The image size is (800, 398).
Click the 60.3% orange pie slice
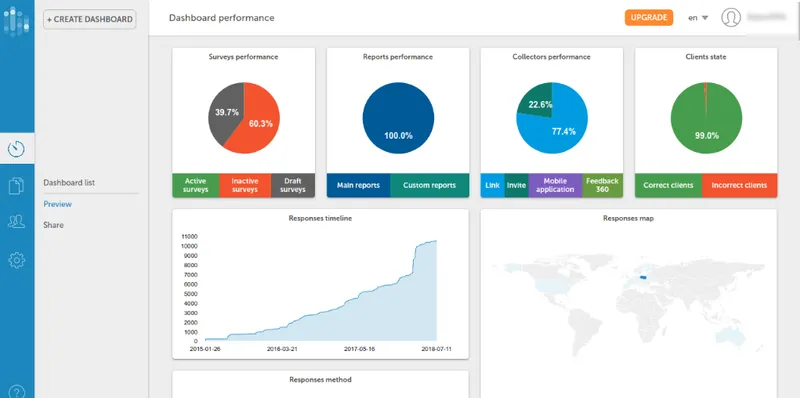point(260,123)
